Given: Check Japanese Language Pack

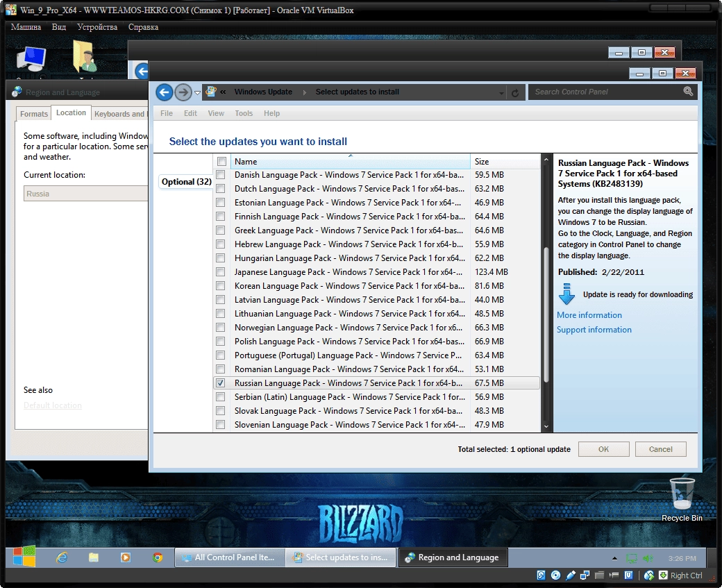Looking at the screenshot, I should (221, 272).
